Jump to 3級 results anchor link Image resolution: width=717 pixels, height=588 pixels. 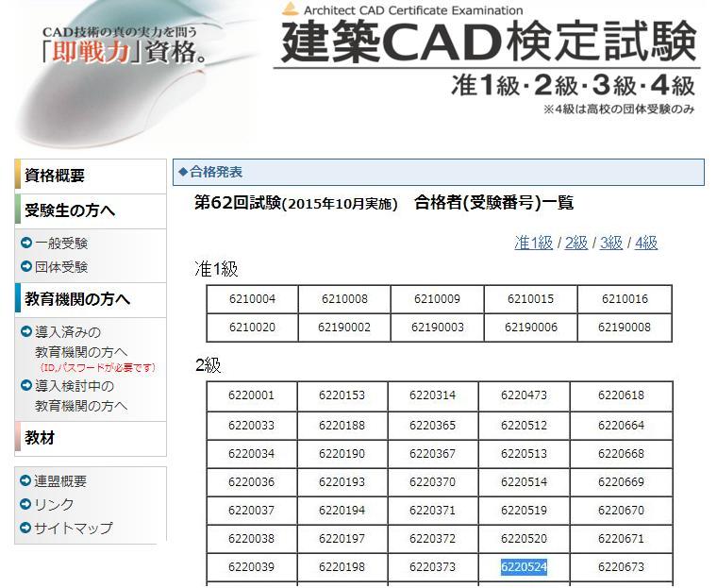tap(611, 243)
